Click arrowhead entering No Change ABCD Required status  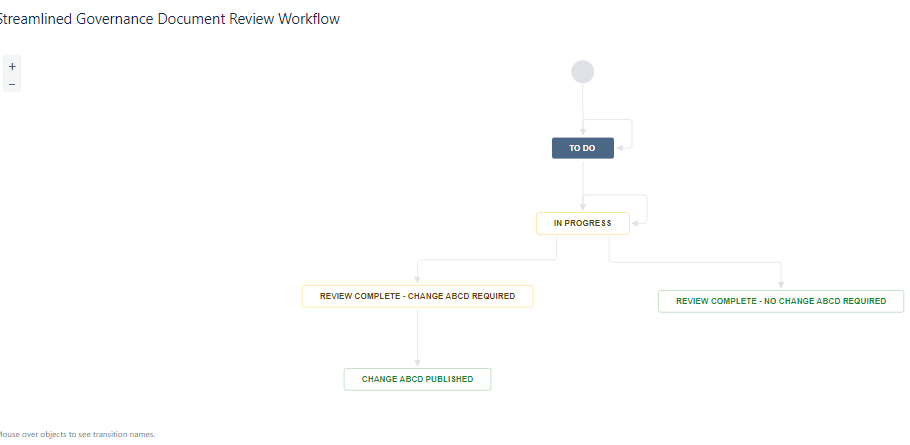[781, 284]
